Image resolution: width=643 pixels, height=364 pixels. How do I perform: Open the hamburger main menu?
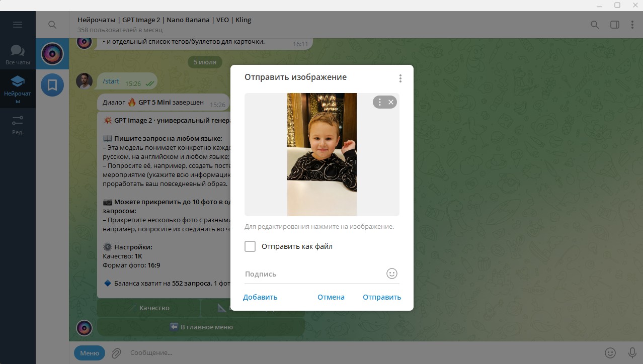pyautogui.click(x=18, y=25)
